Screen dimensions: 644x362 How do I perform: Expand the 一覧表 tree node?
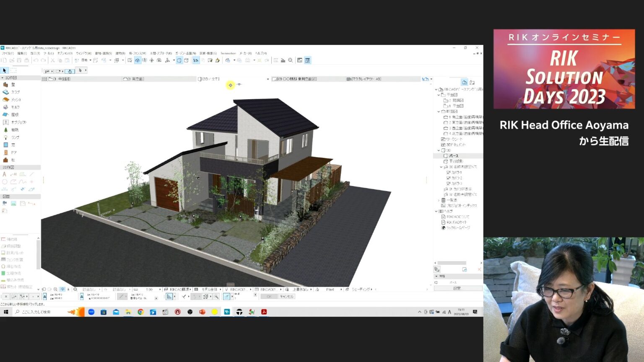(439, 200)
